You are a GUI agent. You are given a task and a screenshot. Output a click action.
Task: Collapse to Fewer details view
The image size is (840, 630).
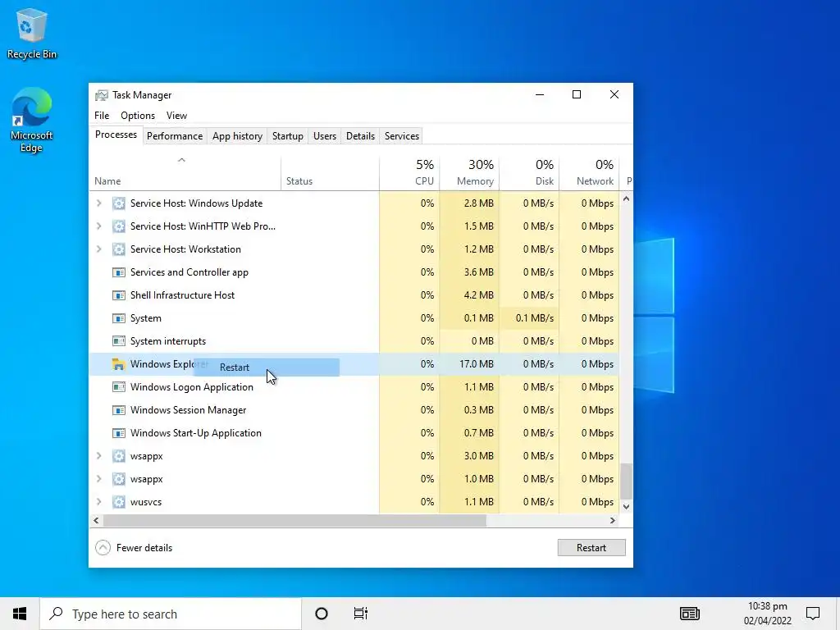pyautogui.click(x=134, y=547)
